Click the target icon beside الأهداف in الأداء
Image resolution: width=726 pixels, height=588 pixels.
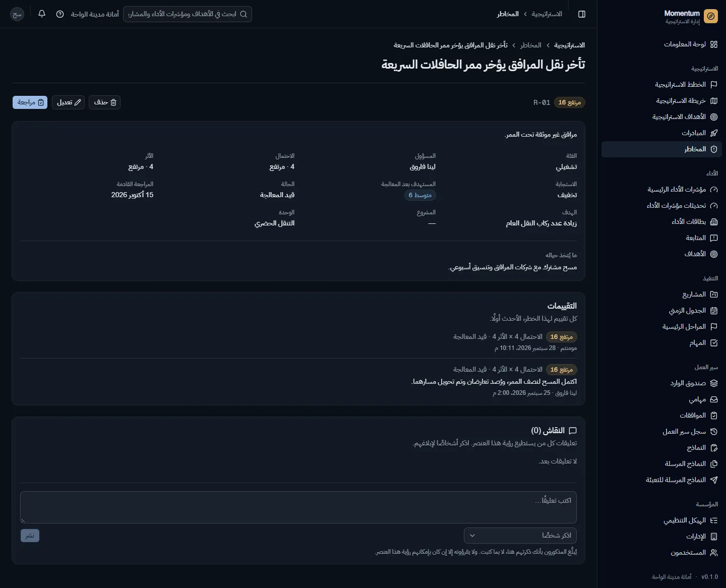pyautogui.click(x=714, y=254)
